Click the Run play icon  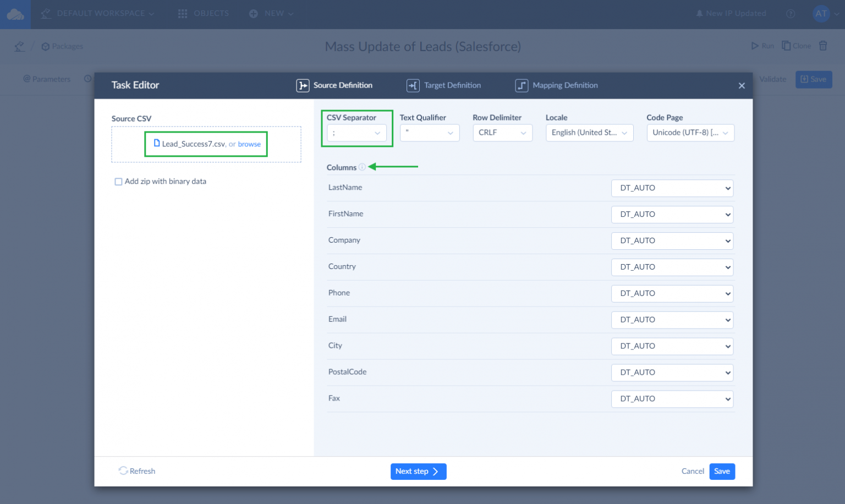[x=755, y=46]
